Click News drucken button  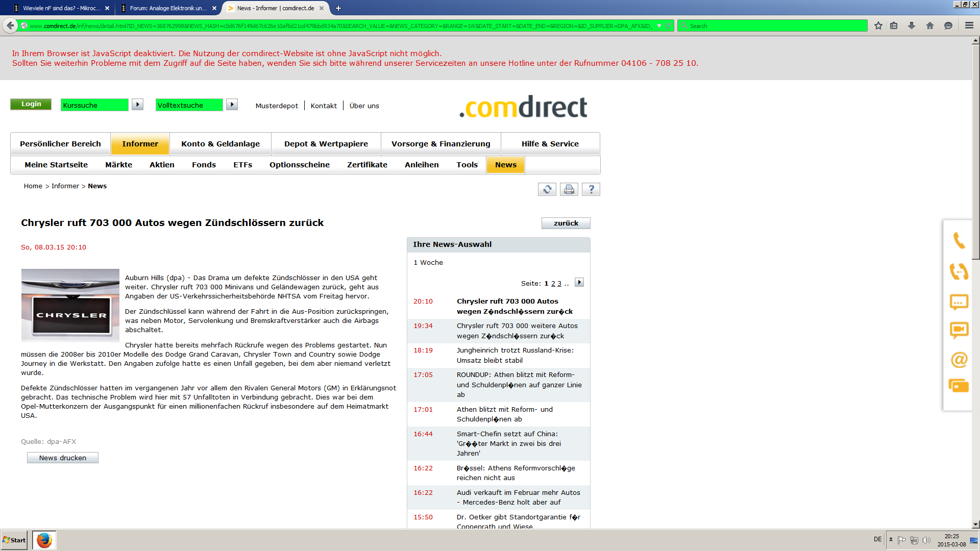63,458
